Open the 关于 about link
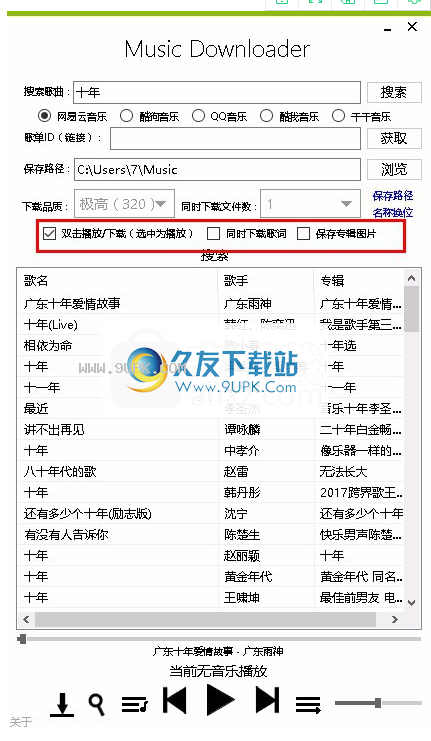431x741 pixels. [21, 722]
